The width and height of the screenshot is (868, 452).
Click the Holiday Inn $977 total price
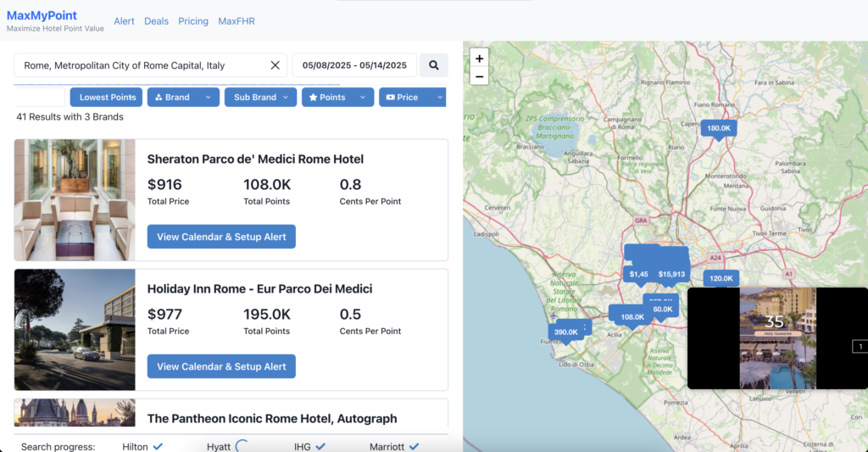164,314
